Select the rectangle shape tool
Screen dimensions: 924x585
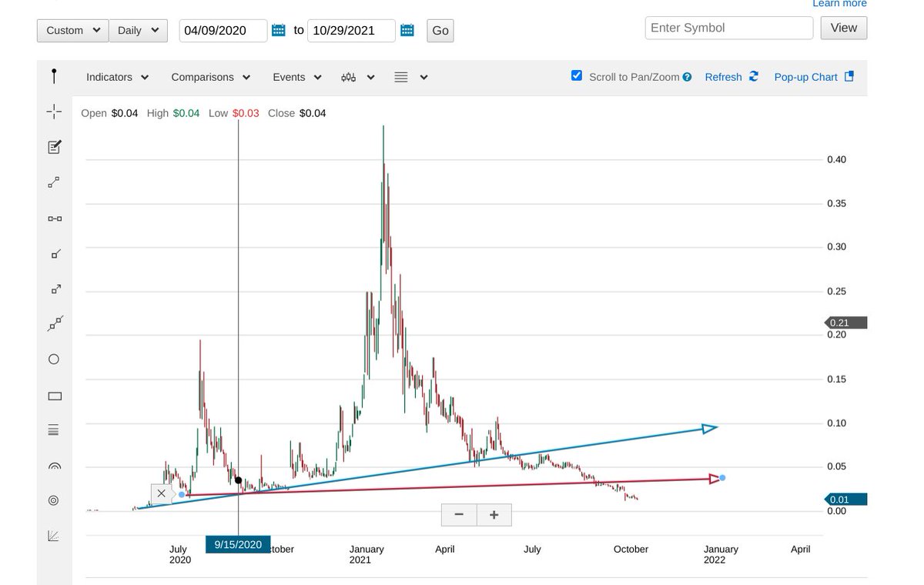[54, 396]
